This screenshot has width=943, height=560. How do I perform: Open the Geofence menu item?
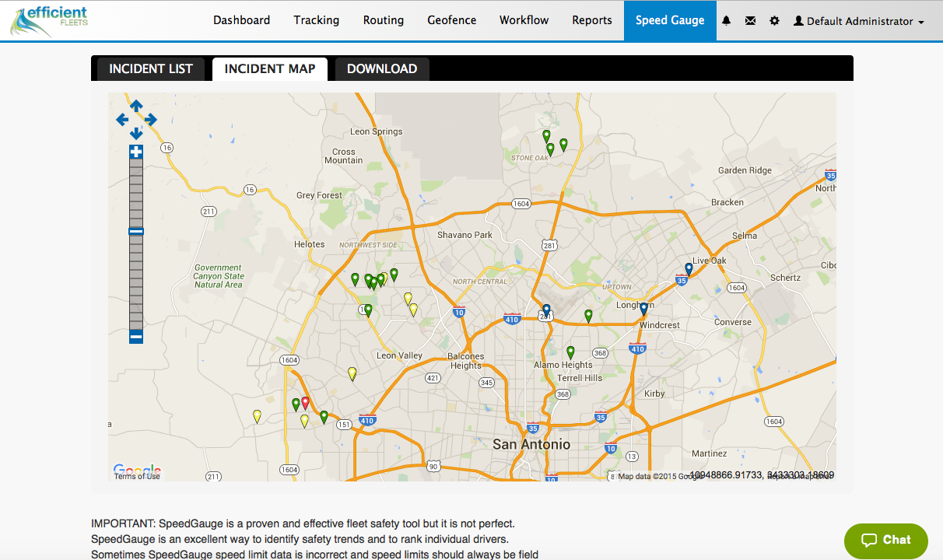[452, 20]
